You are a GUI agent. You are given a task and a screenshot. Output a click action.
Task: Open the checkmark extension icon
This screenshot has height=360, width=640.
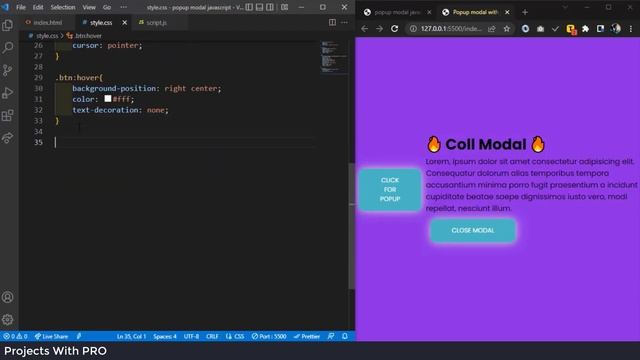click(x=555, y=29)
